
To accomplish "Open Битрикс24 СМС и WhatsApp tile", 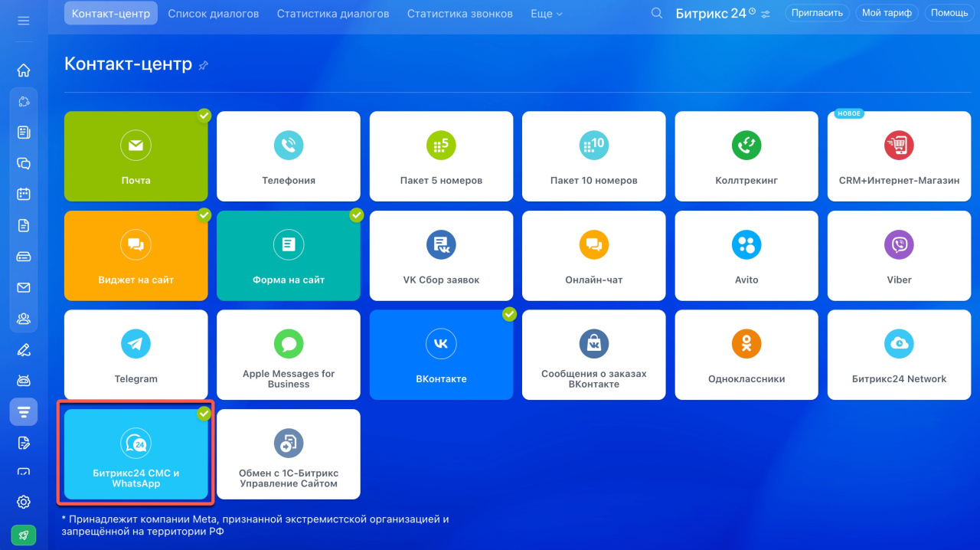I will pyautogui.click(x=136, y=454).
